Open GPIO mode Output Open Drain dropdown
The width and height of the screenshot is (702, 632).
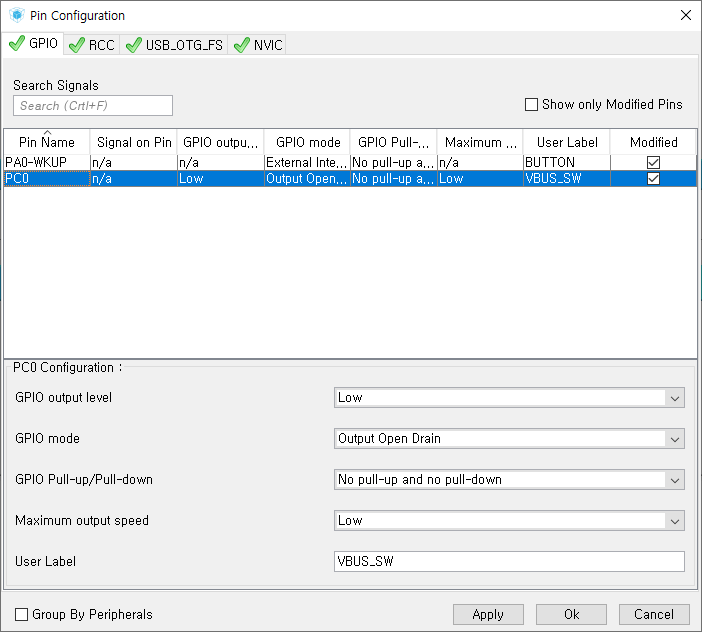[509, 439]
